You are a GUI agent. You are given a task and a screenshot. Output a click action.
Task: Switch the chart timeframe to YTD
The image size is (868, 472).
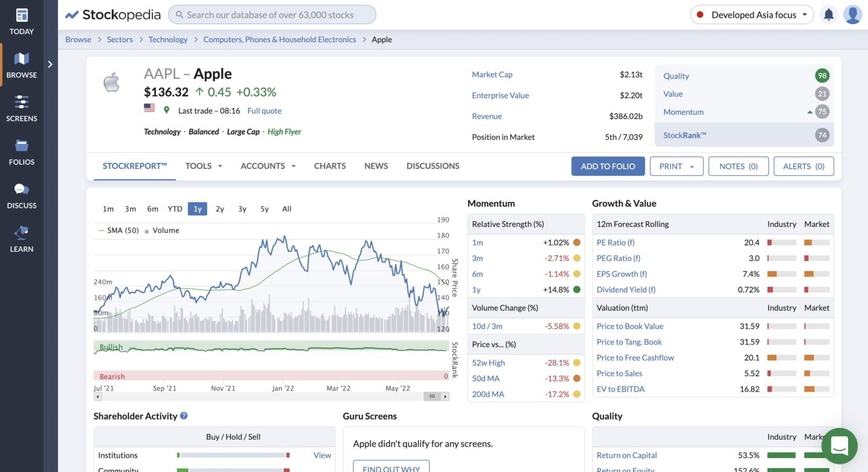pos(175,208)
